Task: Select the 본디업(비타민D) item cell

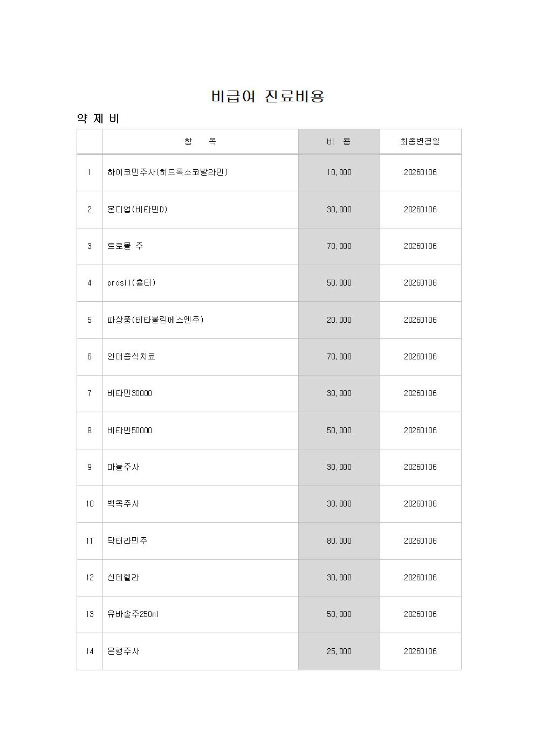Action: [138, 210]
